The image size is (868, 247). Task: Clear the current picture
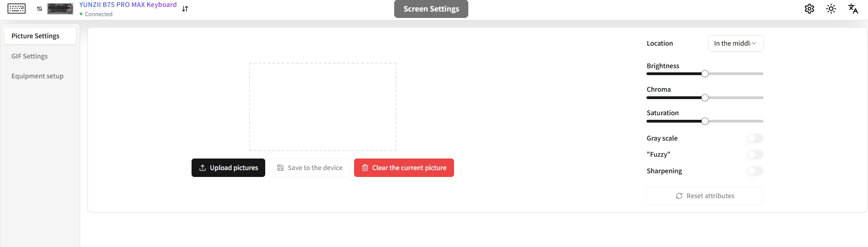tap(404, 168)
